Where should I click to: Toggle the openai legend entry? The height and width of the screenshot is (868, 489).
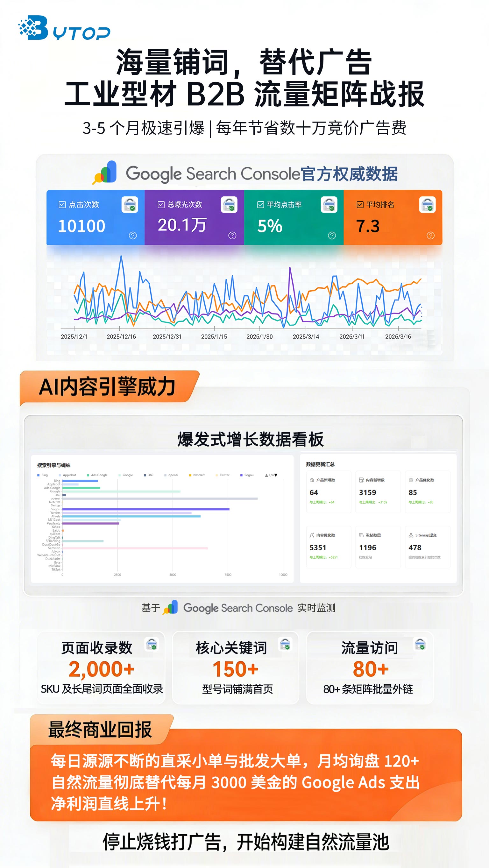pyautogui.click(x=171, y=475)
